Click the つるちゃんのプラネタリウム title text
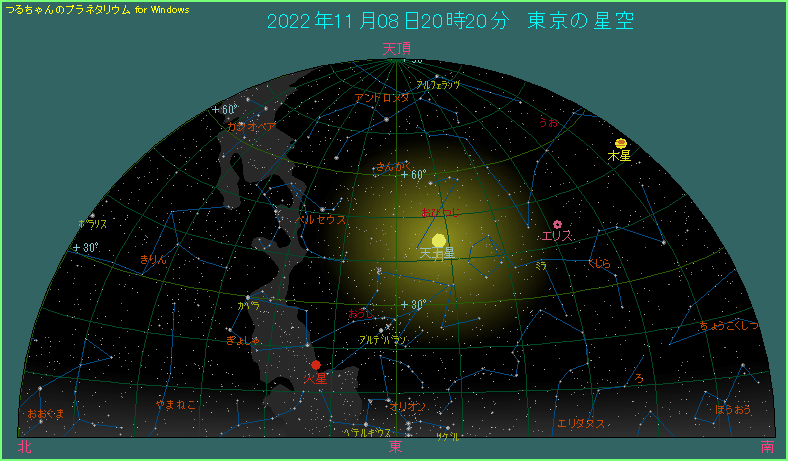This screenshot has width=788, height=461. coord(97,9)
